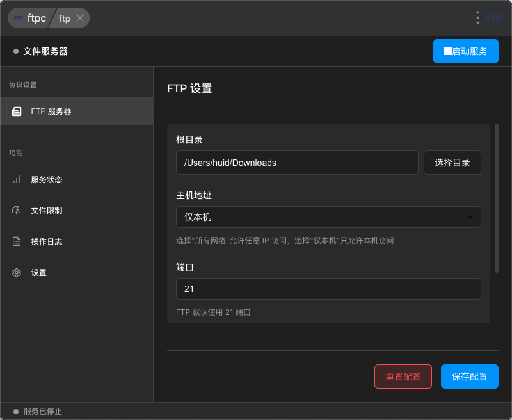Click the settings panel vertical scrollbar
Viewport: 512px width, 420px height.
click(497, 198)
